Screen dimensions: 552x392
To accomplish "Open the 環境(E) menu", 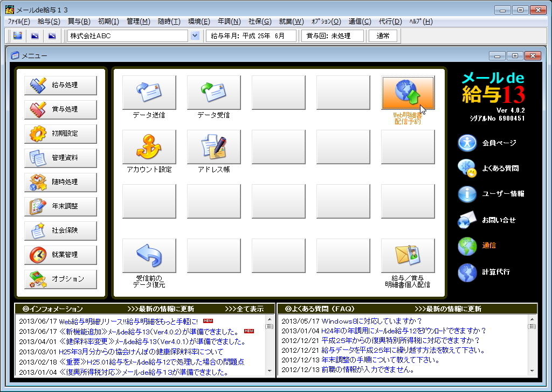I will click(x=199, y=22).
